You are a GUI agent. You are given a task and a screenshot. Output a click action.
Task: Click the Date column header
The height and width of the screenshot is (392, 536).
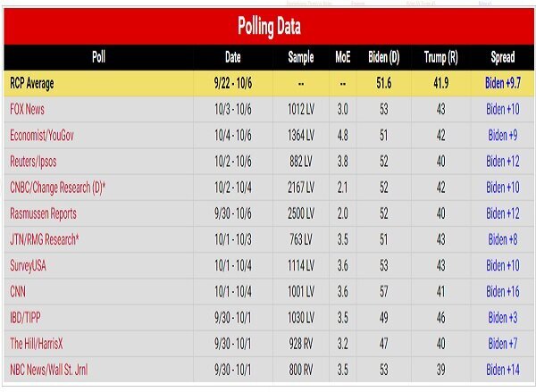pyautogui.click(x=233, y=57)
